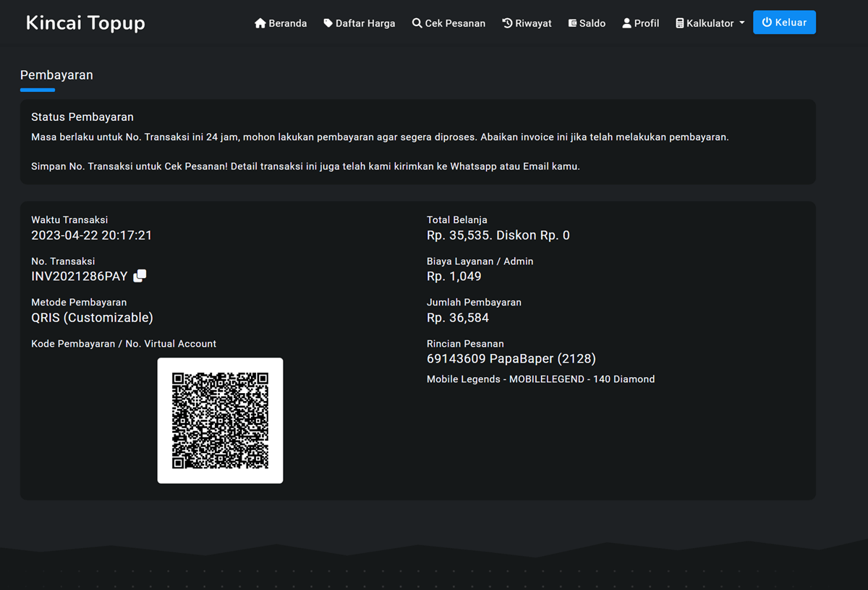Screen dimensions: 868x590
Task: Click the Rincian Pesanan label
Action: click(x=465, y=344)
